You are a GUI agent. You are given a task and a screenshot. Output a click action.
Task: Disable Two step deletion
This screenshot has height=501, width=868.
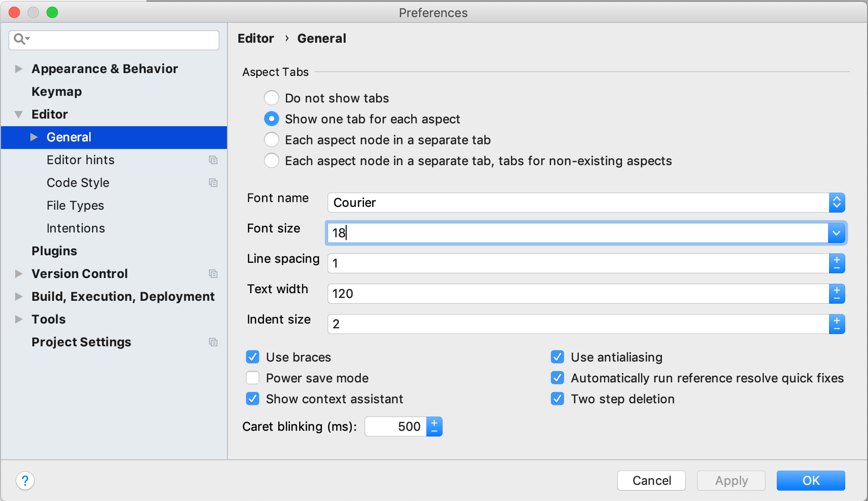click(557, 399)
